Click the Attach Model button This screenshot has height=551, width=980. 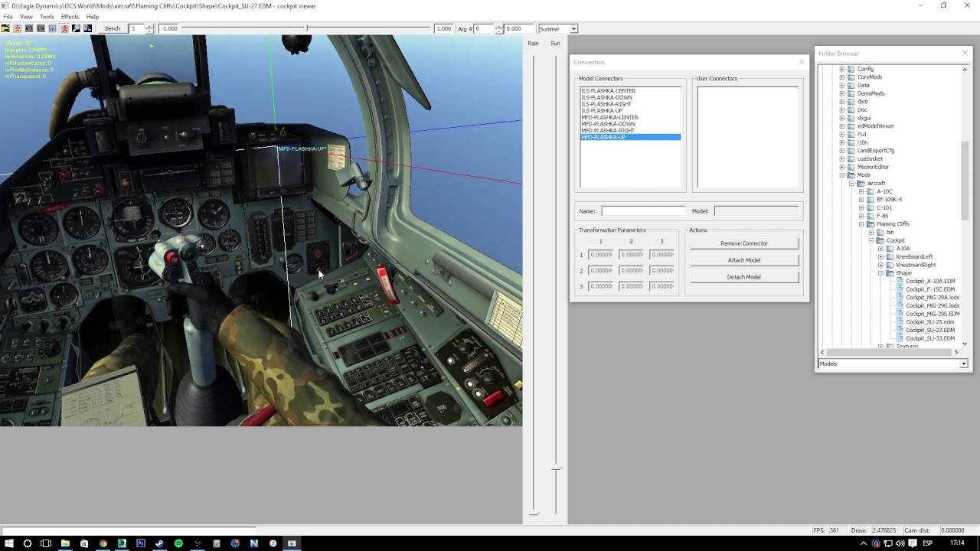coord(744,260)
